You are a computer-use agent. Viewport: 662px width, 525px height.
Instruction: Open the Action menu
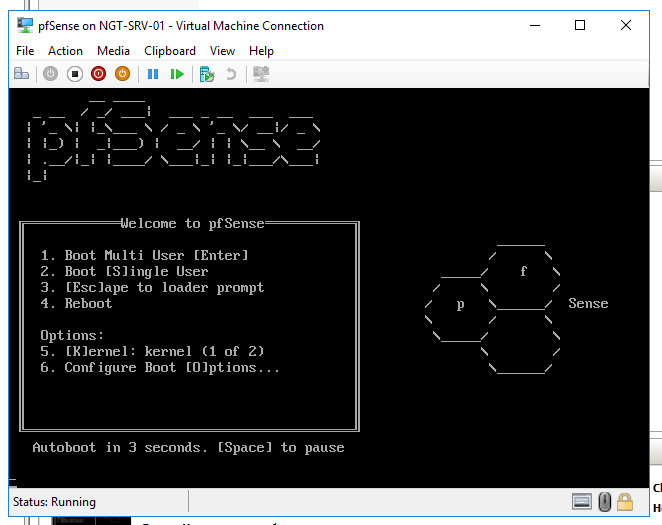tap(66, 51)
